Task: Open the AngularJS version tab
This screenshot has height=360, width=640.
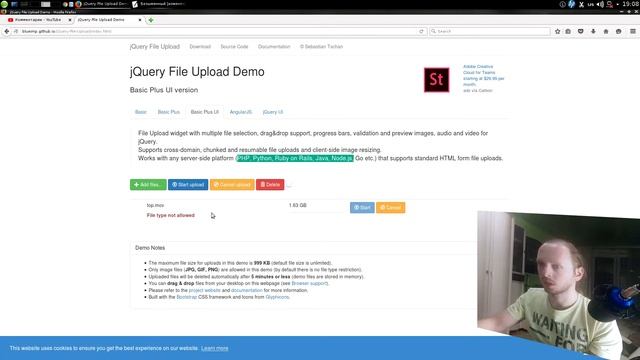Action: click(x=240, y=112)
